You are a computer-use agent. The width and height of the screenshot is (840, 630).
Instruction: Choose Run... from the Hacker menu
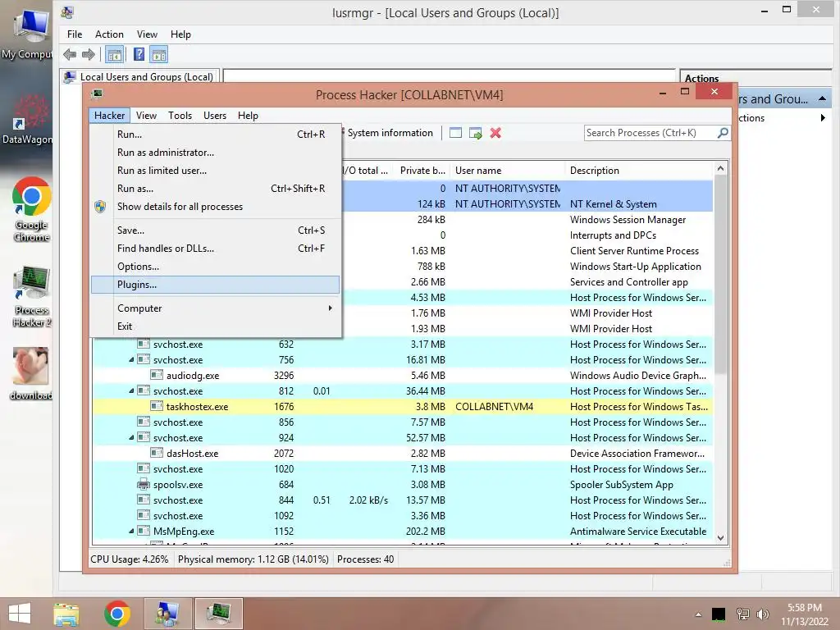[x=216, y=135]
